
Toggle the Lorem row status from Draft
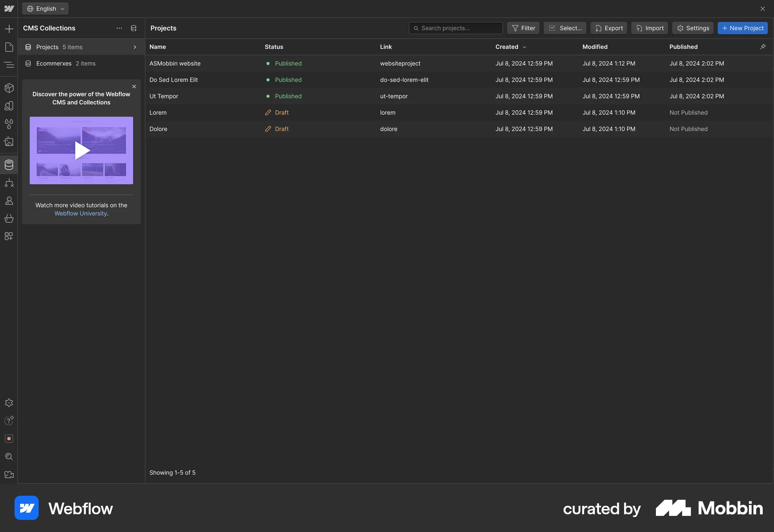click(276, 112)
